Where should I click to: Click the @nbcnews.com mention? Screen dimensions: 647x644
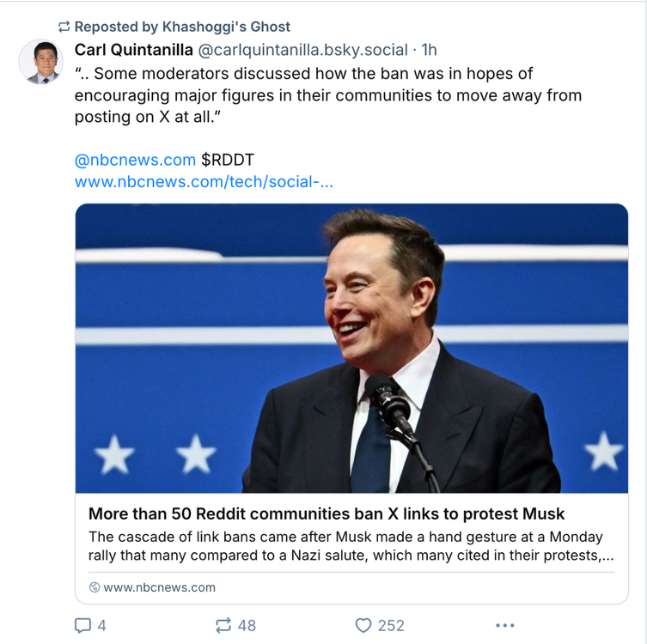[x=135, y=160]
